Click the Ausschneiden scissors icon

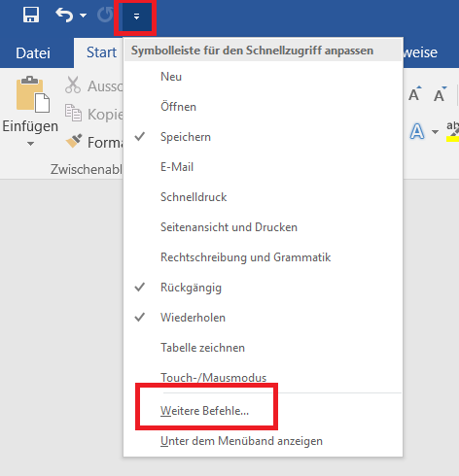tap(73, 85)
